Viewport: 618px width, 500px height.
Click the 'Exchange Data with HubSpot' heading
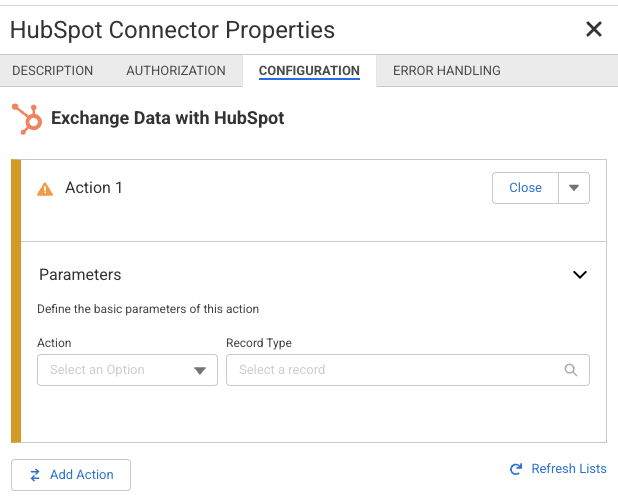pos(168,118)
